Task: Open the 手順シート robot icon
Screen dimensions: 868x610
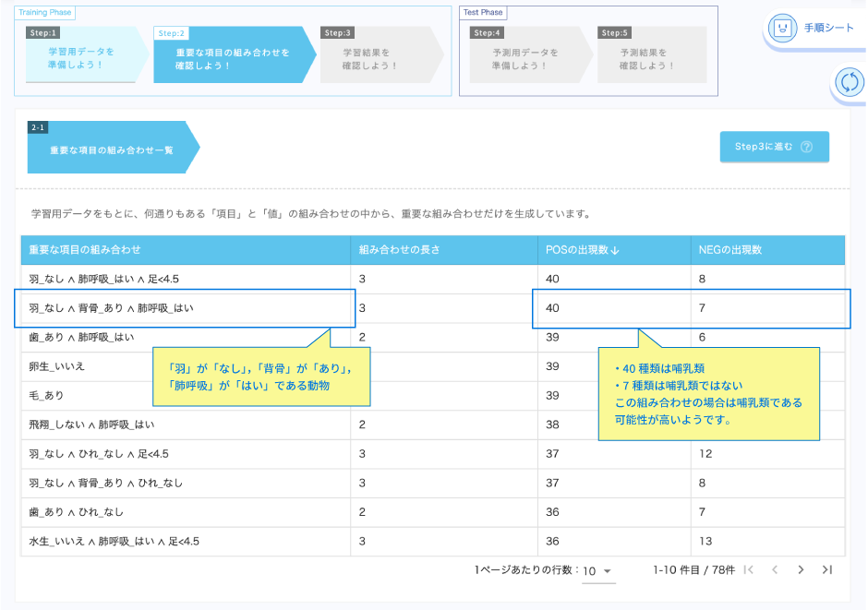Action: click(782, 28)
